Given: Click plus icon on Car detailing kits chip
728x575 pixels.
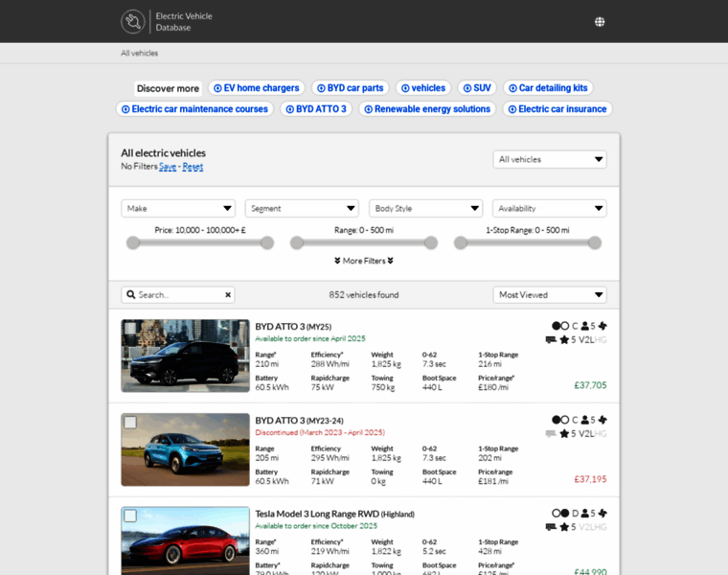Looking at the screenshot, I should coord(512,88).
